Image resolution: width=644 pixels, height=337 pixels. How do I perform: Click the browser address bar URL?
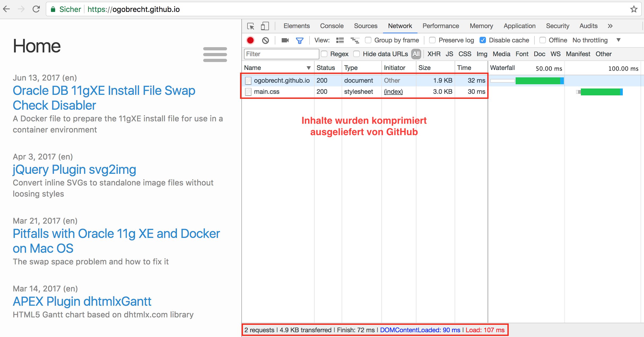(134, 9)
